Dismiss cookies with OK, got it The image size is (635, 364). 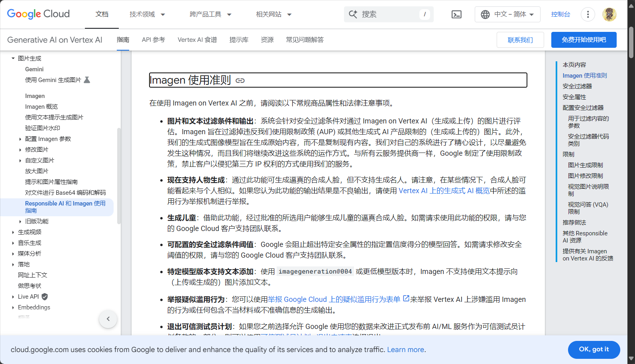click(594, 349)
